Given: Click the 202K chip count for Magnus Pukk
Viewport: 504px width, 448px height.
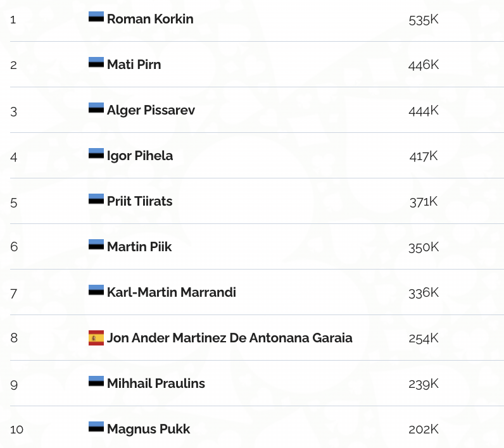Looking at the screenshot, I should pyautogui.click(x=424, y=429).
